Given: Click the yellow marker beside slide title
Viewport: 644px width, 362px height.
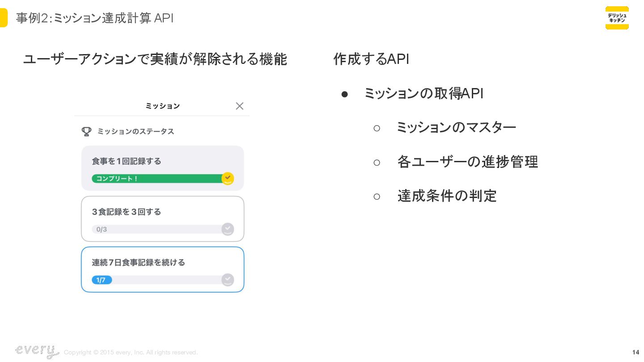Looking at the screenshot, I should click(x=4, y=18).
